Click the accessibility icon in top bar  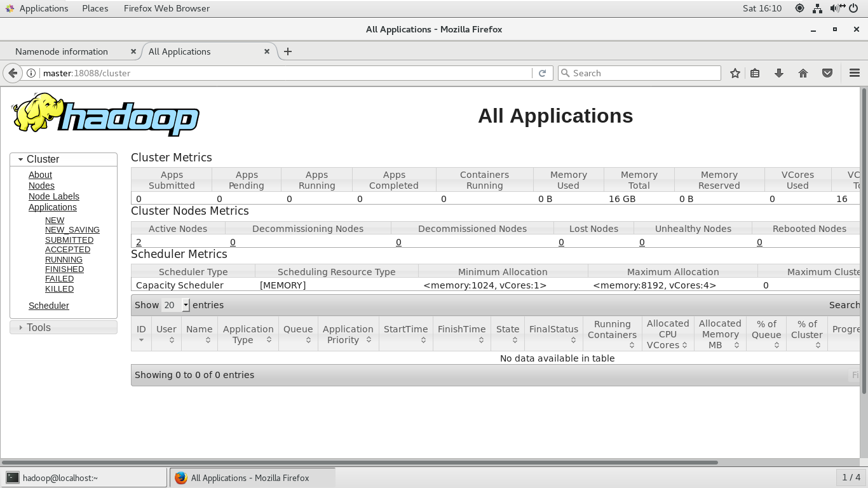click(x=799, y=8)
